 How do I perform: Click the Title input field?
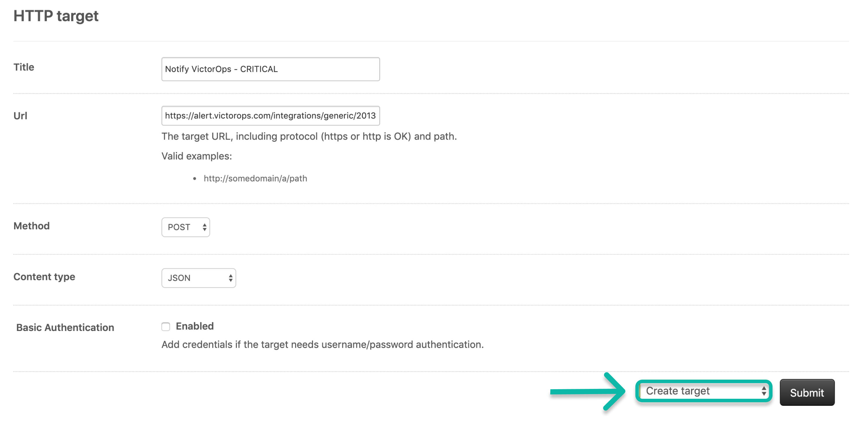pyautogui.click(x=270, y=69)
